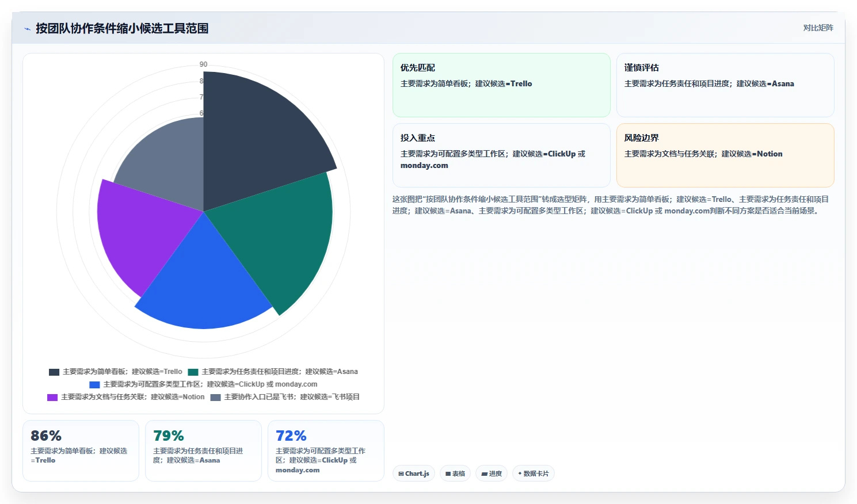Toggle the Asana legend green box

pyautogui.click(x=193, y=372)
